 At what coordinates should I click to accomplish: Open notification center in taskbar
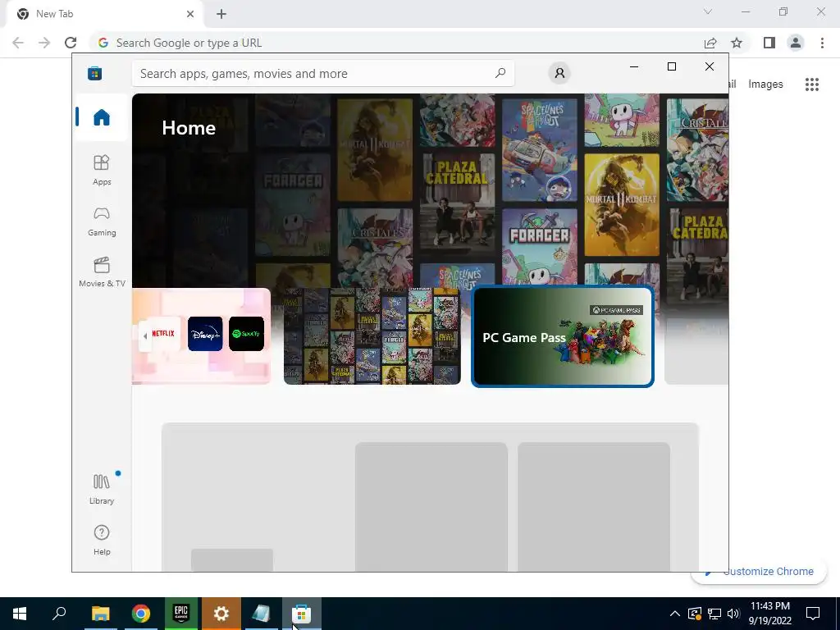813,614
